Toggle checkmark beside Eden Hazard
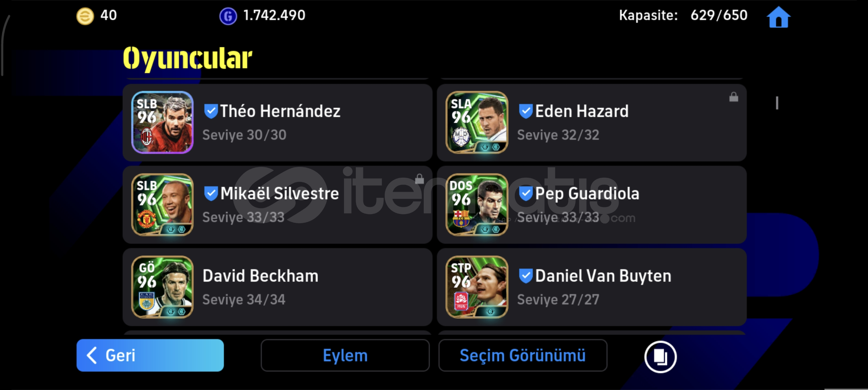This screenshot has height=390, width=868. tap(526, 111)
